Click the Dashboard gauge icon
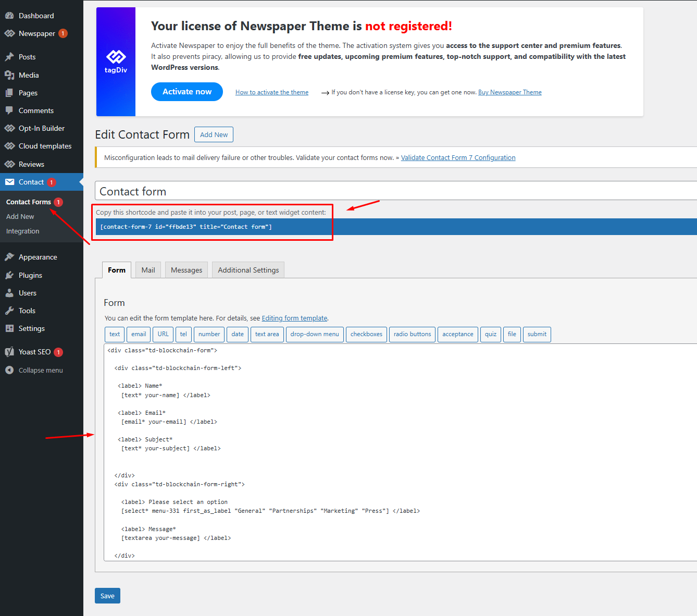697x616 pixels. click(9, 16)
